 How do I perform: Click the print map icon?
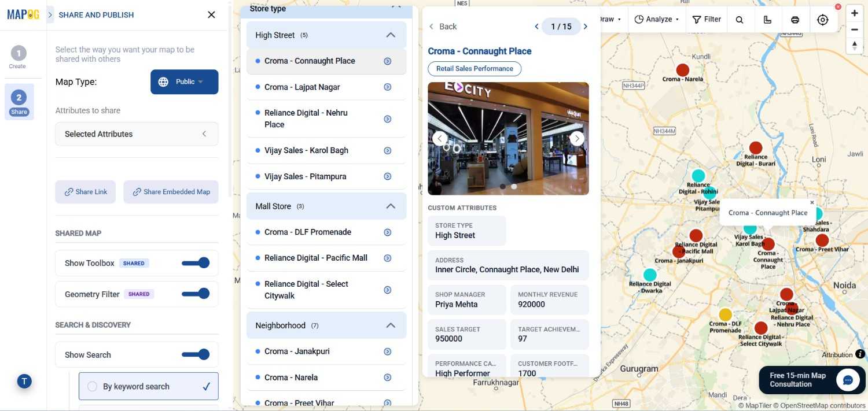point(795,20)
